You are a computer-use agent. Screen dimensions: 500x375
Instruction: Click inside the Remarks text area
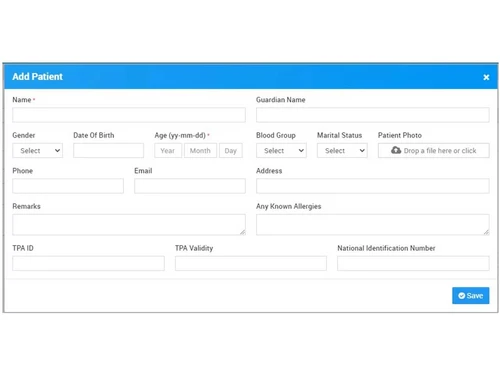click(x=129, y=225)
